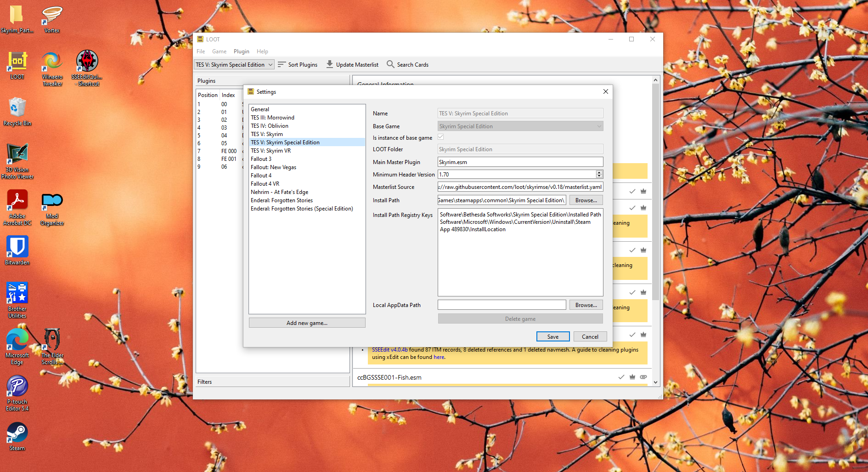Click the paperclip icon on ccBGSSSE001-Fish.esm card
Viewport: 868px width, 472px height.
tap(643, 377)
